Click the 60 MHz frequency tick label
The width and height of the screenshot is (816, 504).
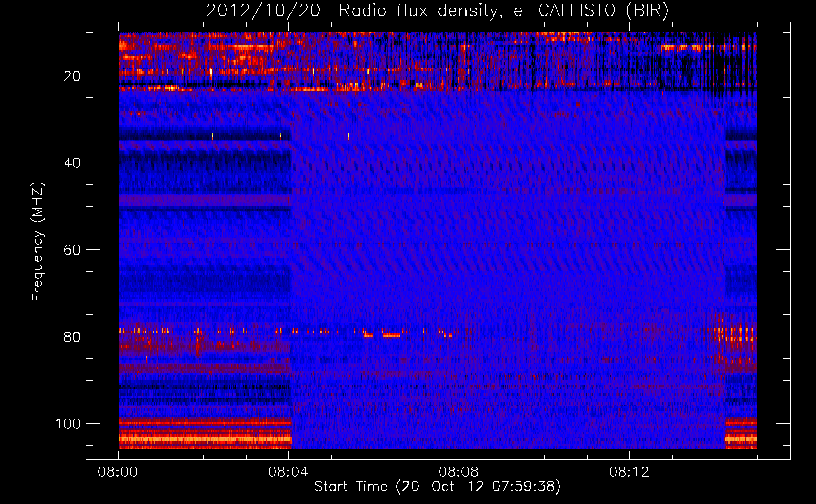pos(72,250)
